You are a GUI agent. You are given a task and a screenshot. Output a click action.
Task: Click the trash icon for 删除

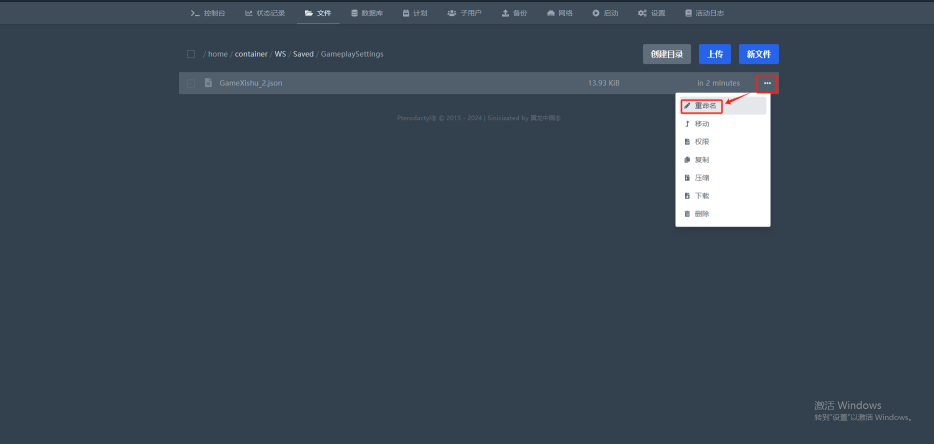point(687,213)
